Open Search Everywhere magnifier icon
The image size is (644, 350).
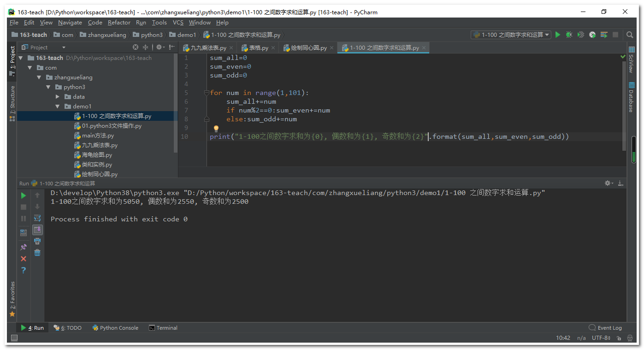pyautogui.click(x=630, y=35)
